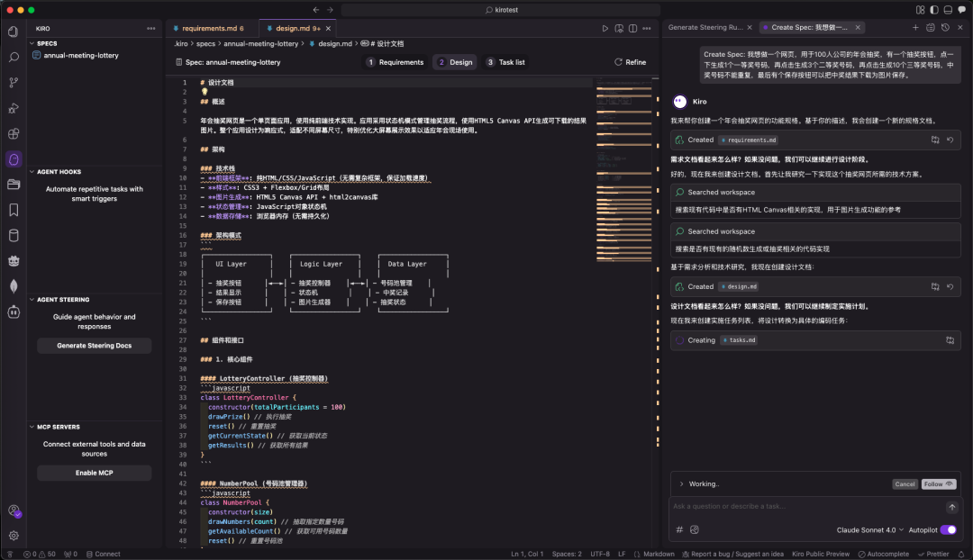
Task: Click the Generate Steering Docs button
Action: 95,346
